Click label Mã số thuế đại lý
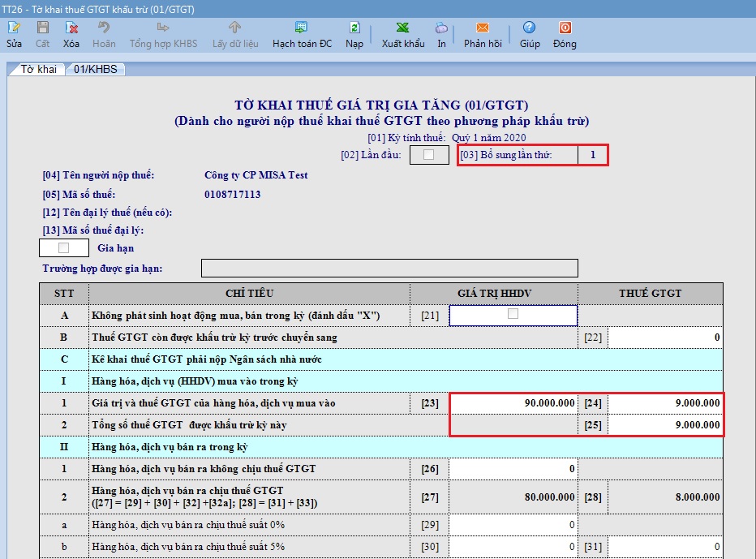The image size is (756, 559). point(93,230)
